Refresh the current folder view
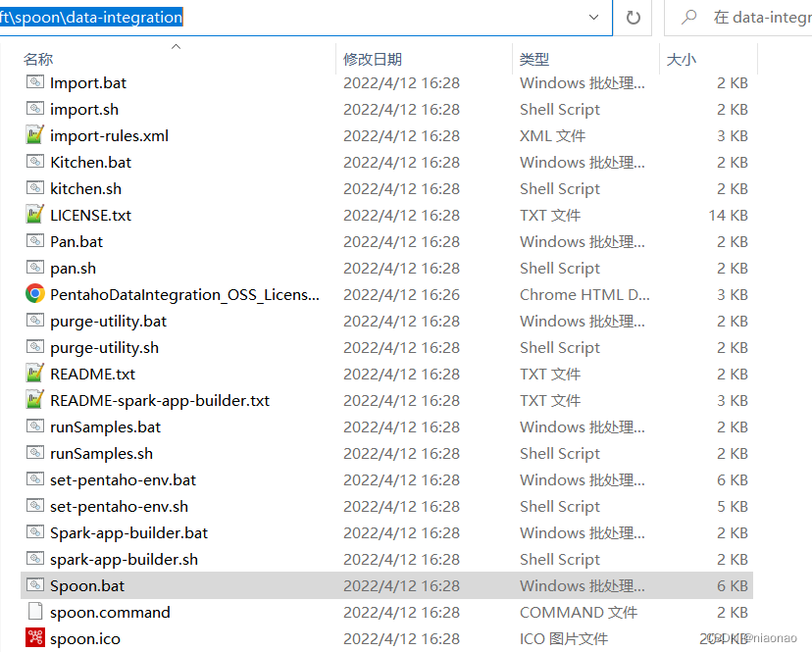Viewport: 812px width, 652px height. (x=633, y=18)
